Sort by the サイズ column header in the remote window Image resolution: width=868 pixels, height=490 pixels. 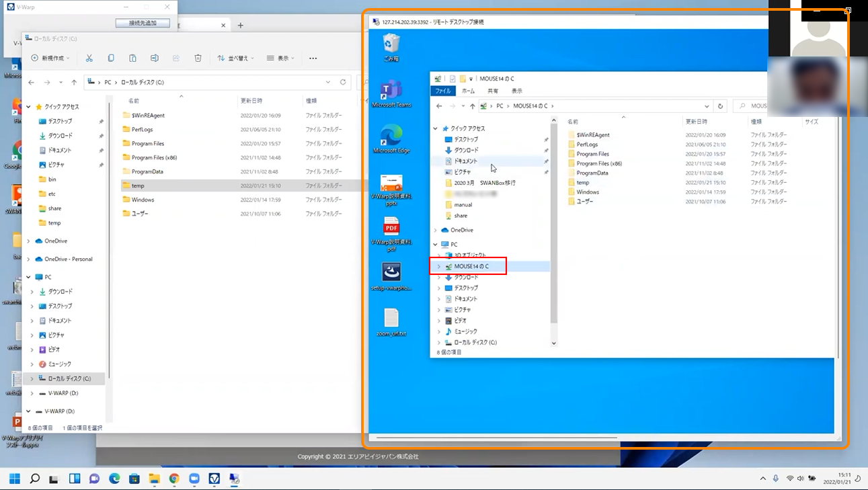coord(811,122)
